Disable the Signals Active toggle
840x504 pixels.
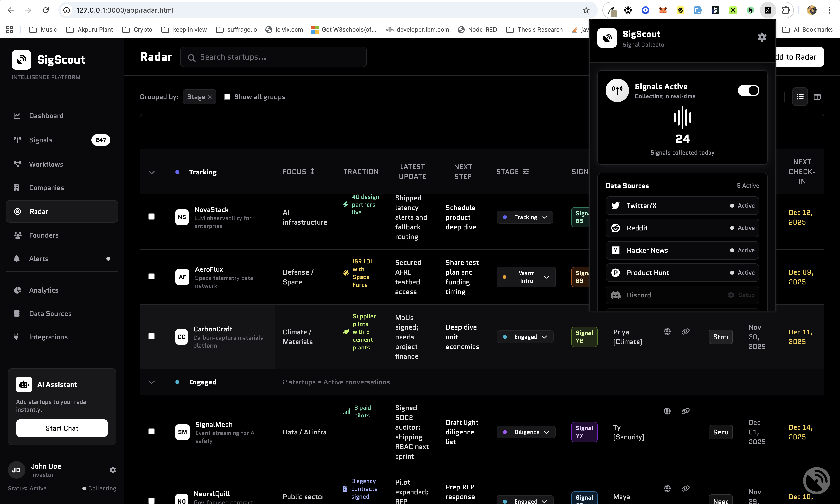coord(748,90)
